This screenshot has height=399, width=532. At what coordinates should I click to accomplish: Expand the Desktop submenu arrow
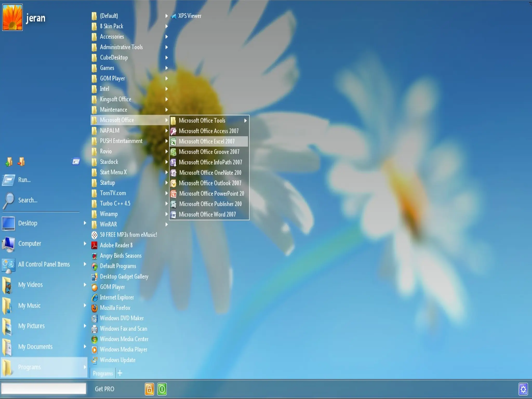click(x=85, y=223)
